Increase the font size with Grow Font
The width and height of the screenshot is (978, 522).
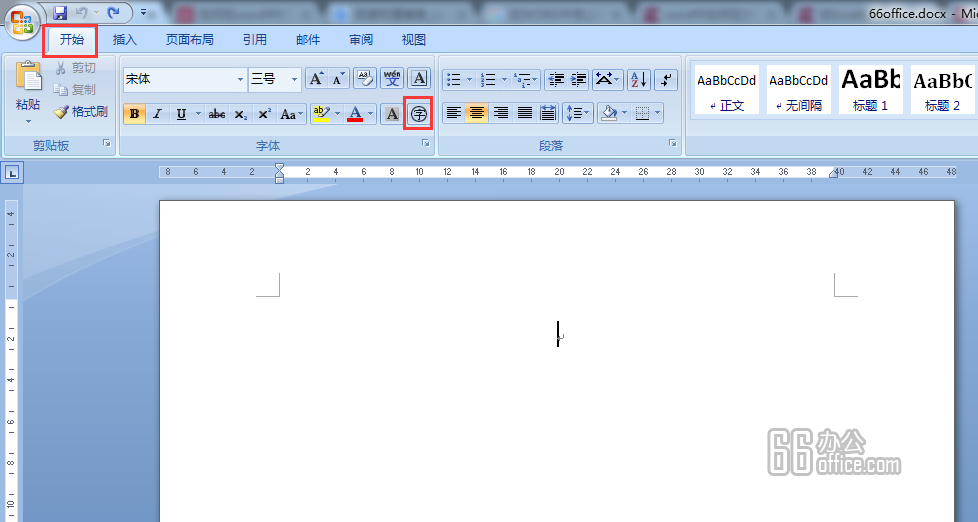click(x=316, y=79)
